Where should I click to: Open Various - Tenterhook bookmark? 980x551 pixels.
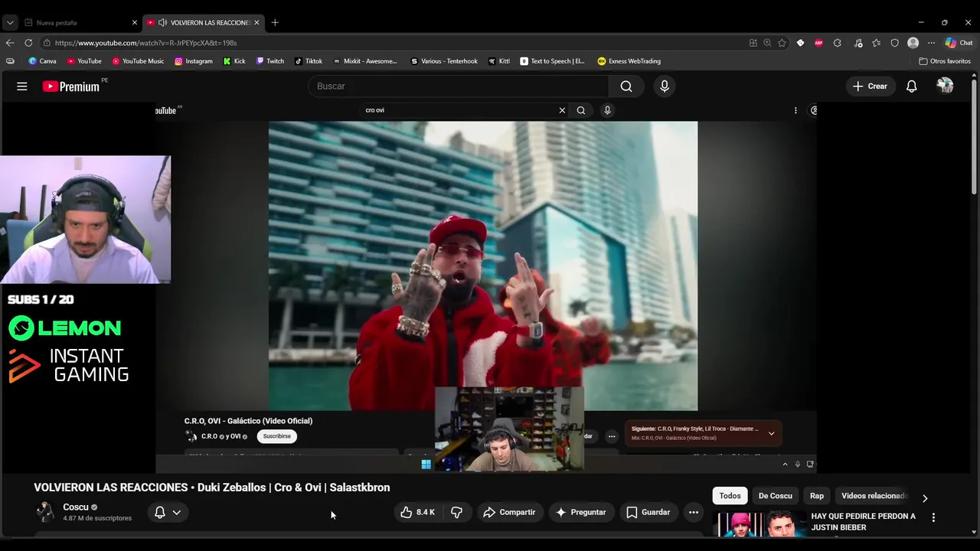tap(444, 61)
